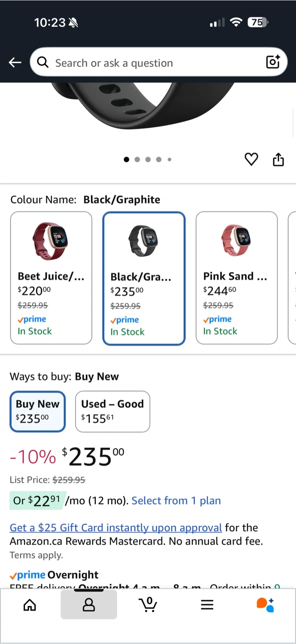296x644 pixels.
Task: Tap the search magnifier icon
Action: coord(43,63)
